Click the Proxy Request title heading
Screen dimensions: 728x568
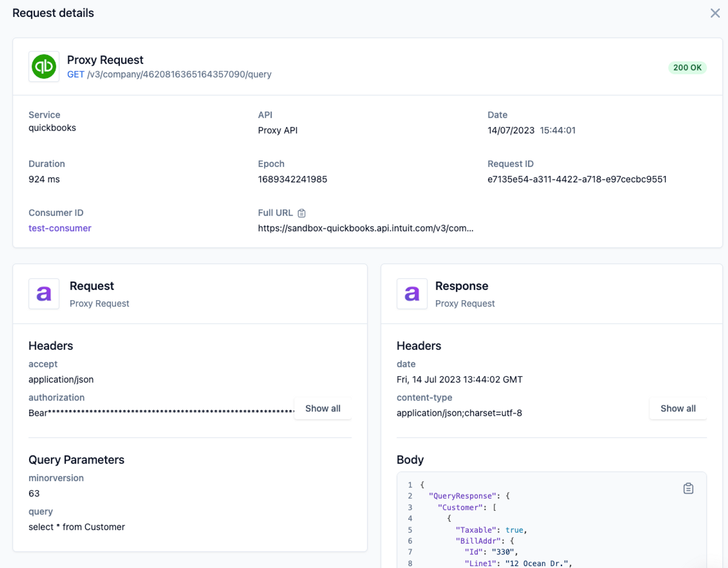105,60
